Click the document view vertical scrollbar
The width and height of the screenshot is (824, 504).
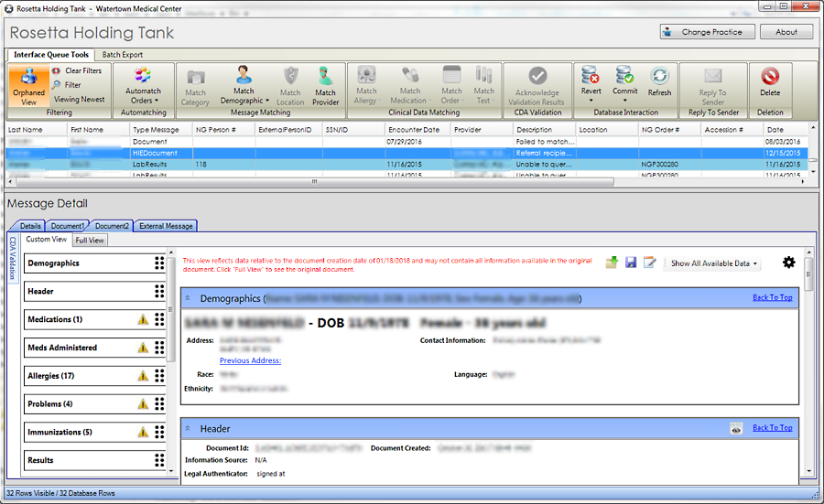(808, 275)
